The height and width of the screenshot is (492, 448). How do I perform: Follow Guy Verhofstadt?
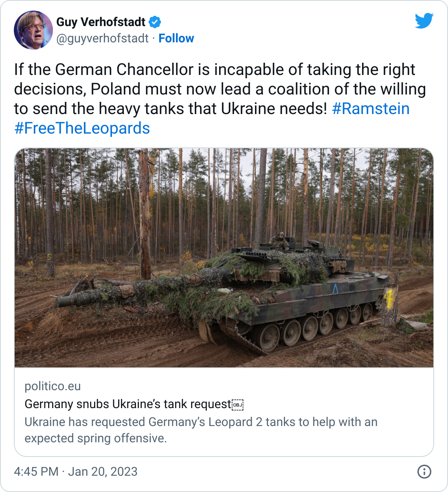(x=176, y=38)
